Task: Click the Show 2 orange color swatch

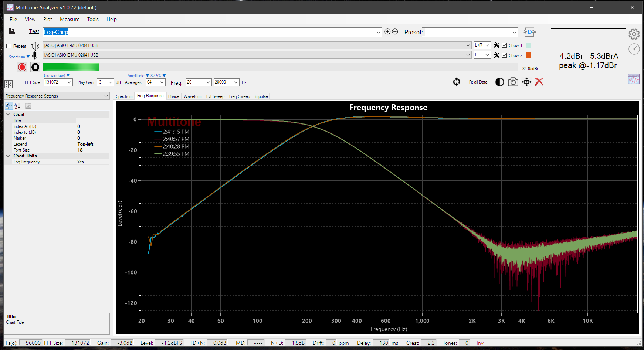Action: (529, 55)
